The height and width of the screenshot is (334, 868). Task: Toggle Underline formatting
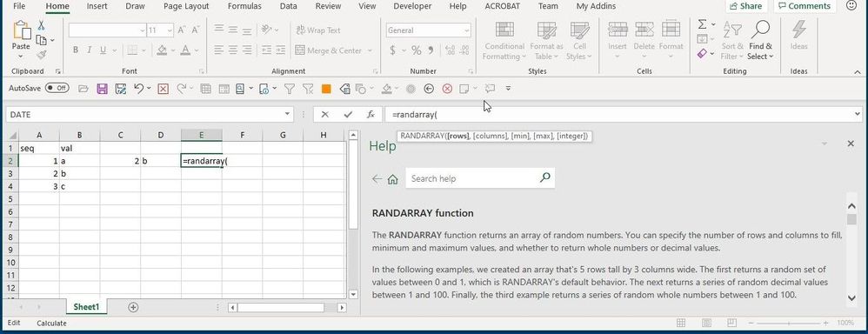coord(103,50)
